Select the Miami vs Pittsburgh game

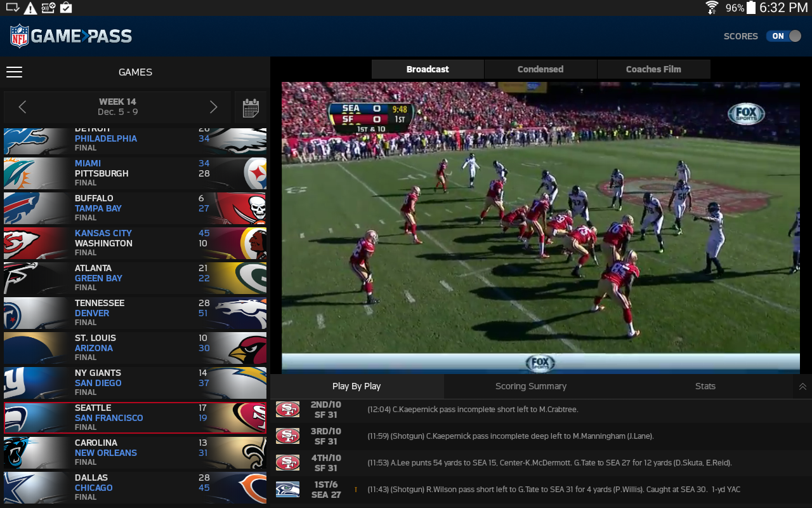pyautogui.click(x=135, y=173)
